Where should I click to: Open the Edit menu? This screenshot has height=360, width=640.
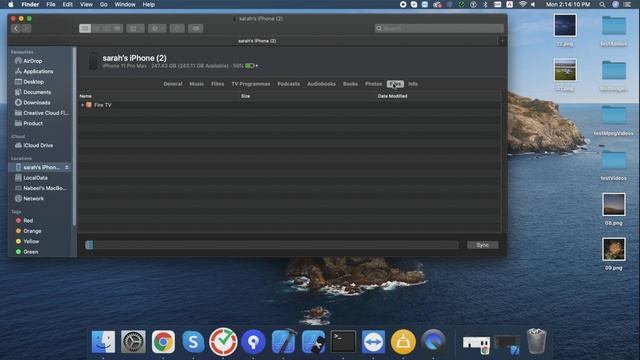tap(67, 4)
